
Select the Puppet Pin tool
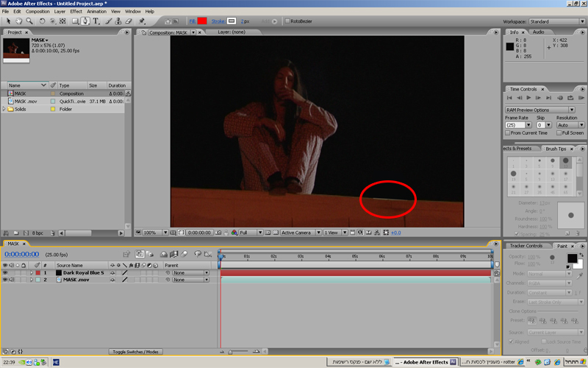[142, 21]
